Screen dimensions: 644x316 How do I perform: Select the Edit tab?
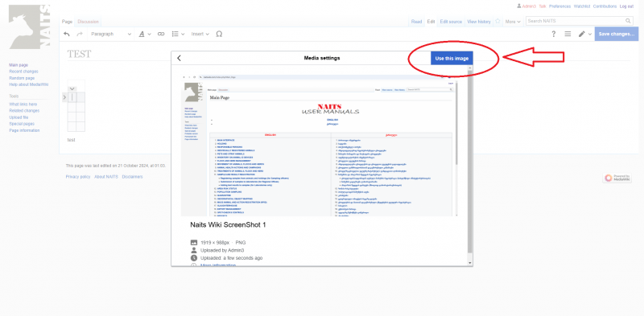coord(431,22)
